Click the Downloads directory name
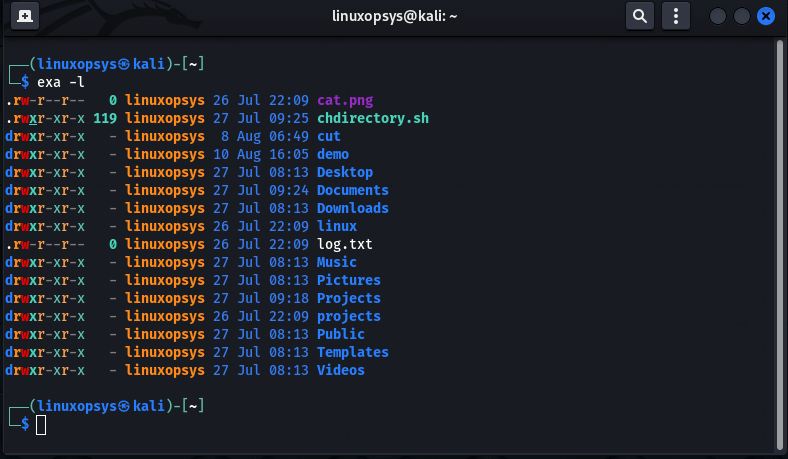 [x=352, y=208]
